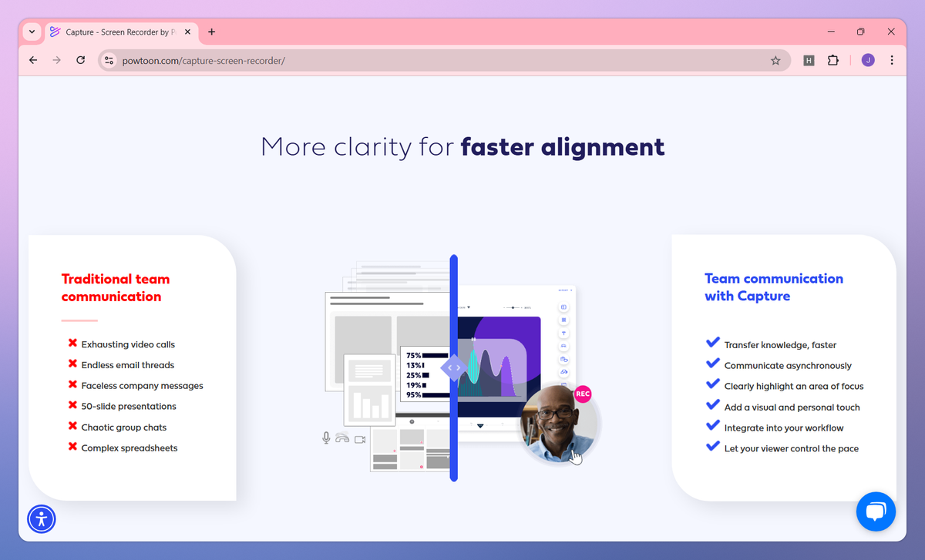Click the browser forward arrow
The image size is (925, 560).
click(x=56, y=60)
